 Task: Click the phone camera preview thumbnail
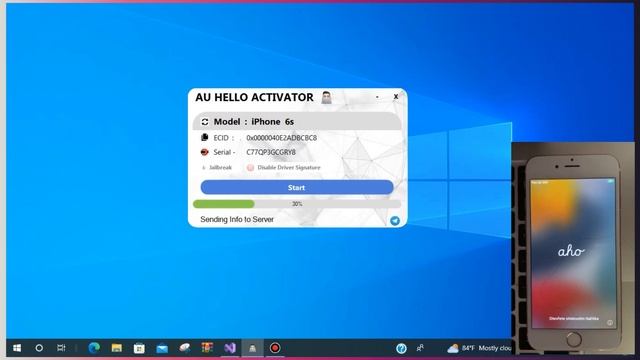[573, 248]
